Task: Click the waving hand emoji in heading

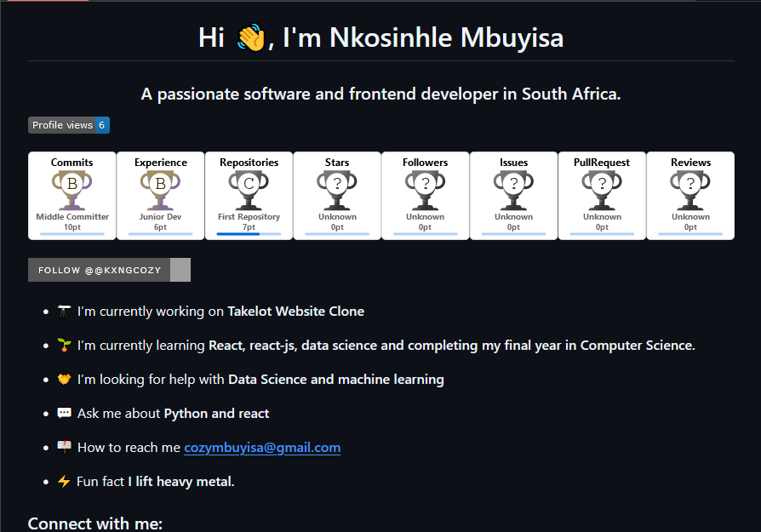Action: pos(251,37)
